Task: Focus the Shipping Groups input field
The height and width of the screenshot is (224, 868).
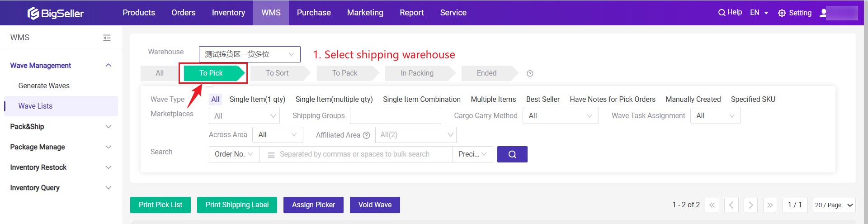Action: tap(396, 116)
